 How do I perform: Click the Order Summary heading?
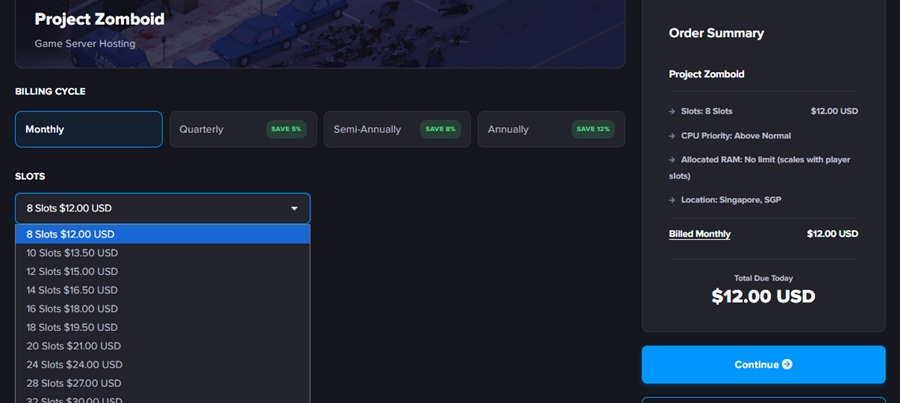tap(716, 33)
